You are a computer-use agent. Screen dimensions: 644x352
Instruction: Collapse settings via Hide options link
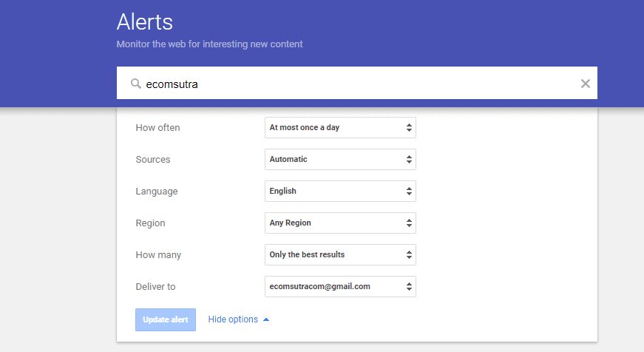tap(233, 319)
